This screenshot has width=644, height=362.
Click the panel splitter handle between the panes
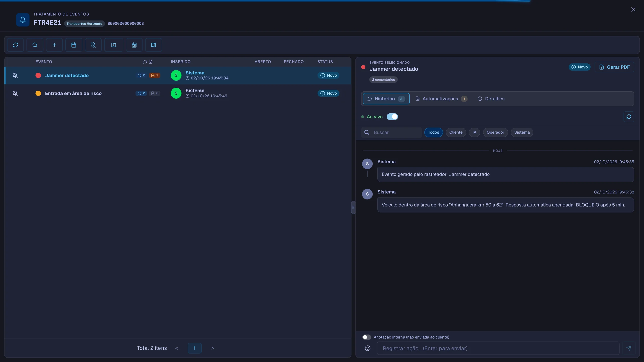tap(353, 207)
